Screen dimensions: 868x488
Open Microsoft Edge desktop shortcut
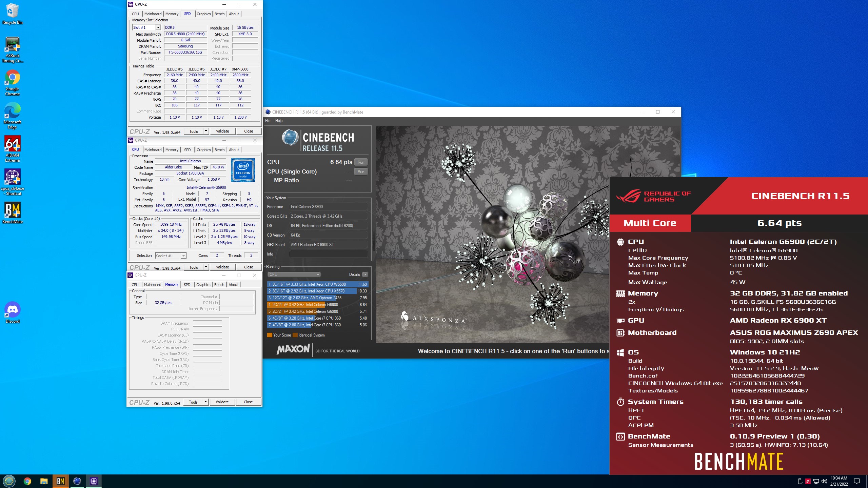pyautogui.click(x=12, y=116)
